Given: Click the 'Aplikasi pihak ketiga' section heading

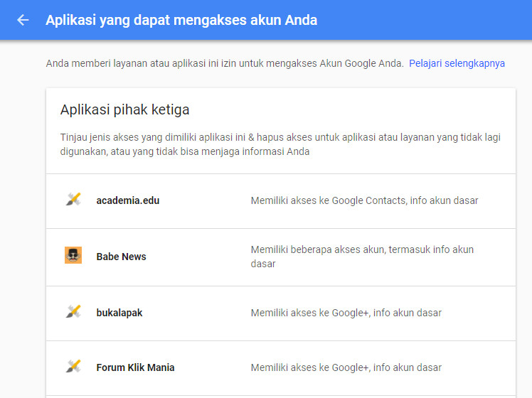Looking at the screenshot, I should click(125, 110).
